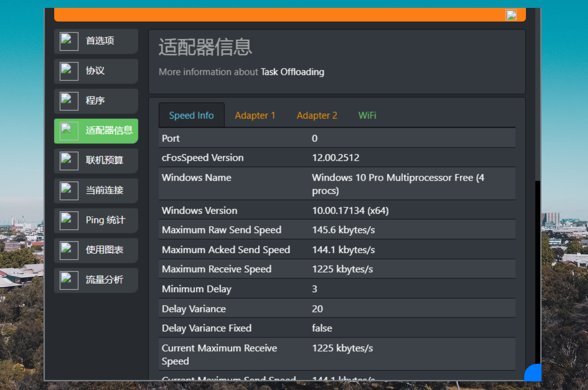The image size is (588, 390).
Task: Click the 12.00.2512 version value
Action: [x=336, y=158]
